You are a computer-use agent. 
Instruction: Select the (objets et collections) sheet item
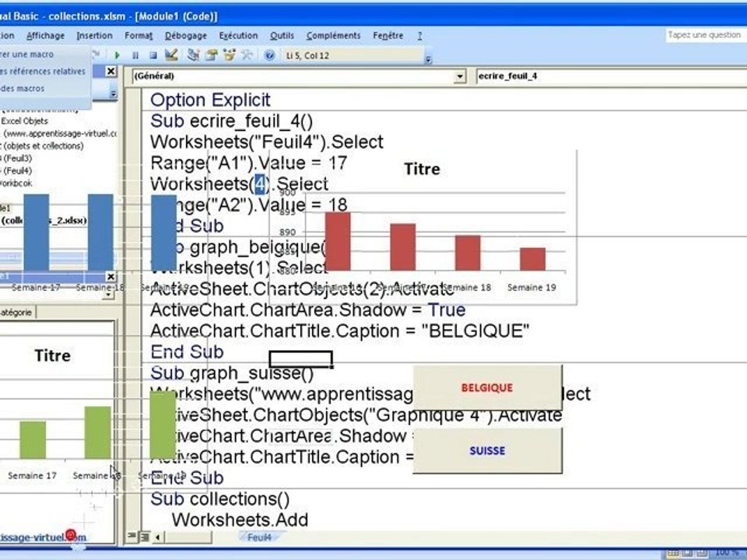(x=43, y=145)
